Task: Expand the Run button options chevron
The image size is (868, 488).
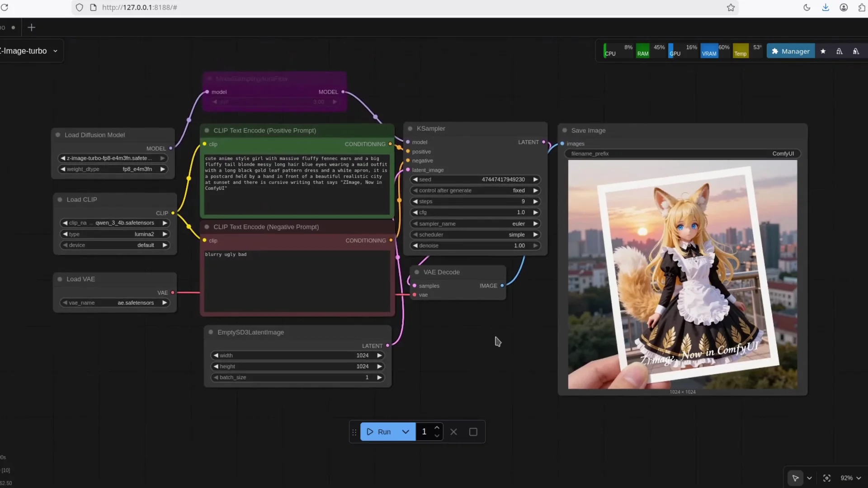Action: click(406, 432)
